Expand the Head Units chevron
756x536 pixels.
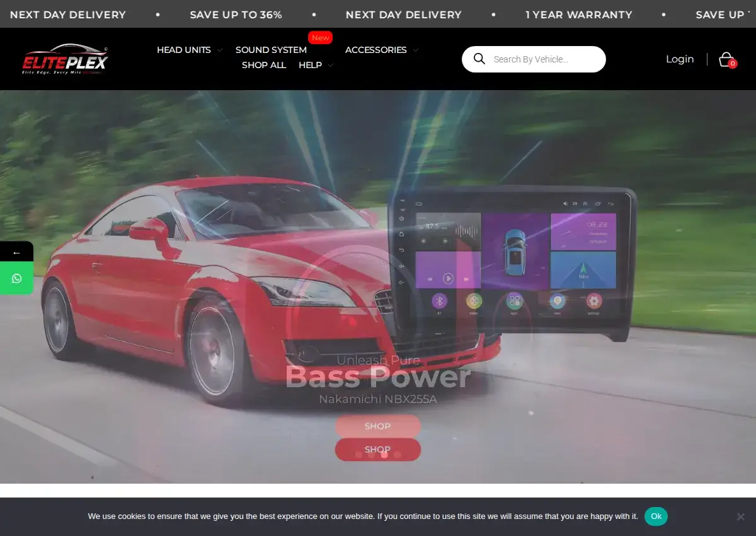(219, 50)
